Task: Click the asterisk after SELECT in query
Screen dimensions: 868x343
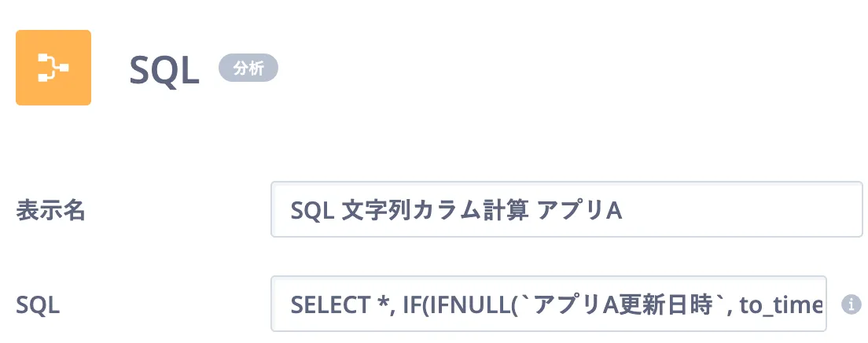Action: click(x=377, y=302)
